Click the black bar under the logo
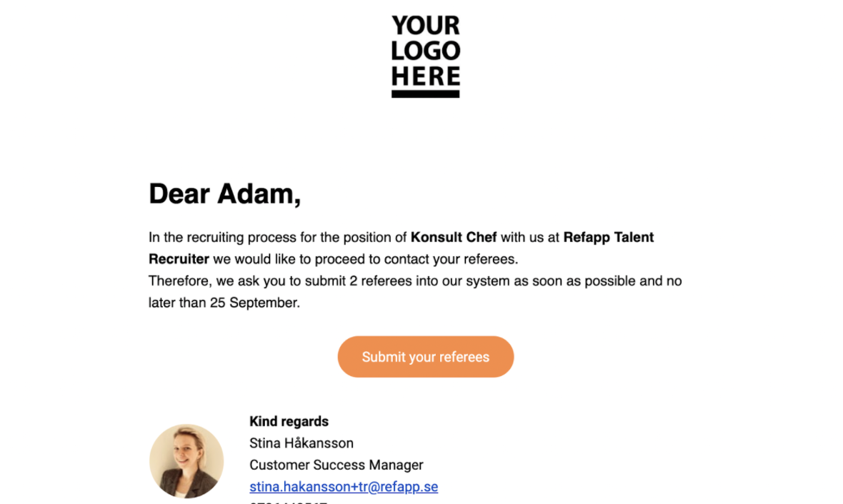This screenshot has height=504, width=843. coord(425,94)
